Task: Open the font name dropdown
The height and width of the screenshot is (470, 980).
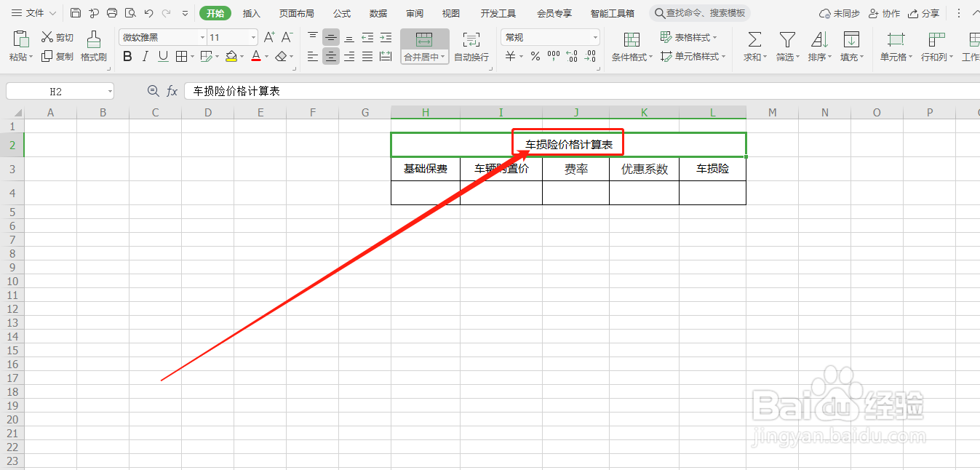Action: pos(202,36)
